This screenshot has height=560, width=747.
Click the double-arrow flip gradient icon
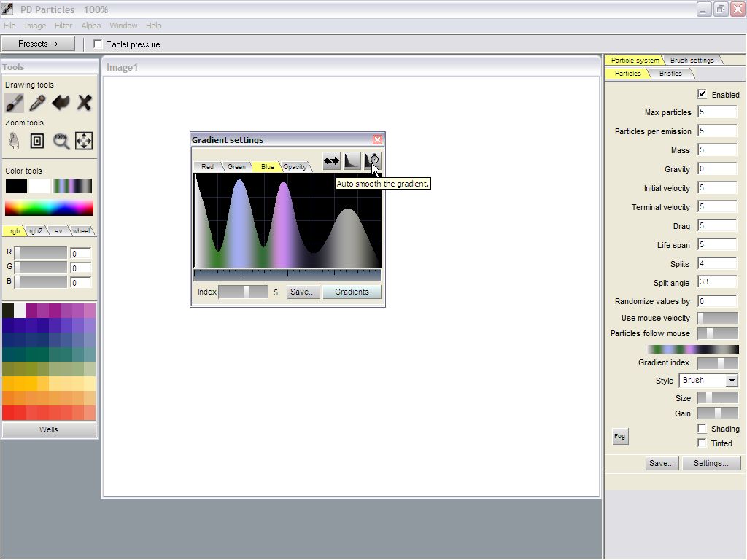click(x=332, y=161)
